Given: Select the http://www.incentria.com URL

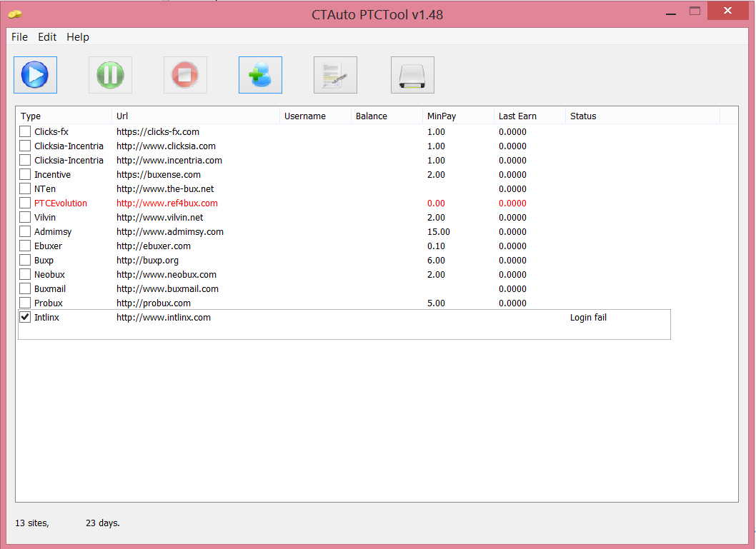Looking at the screenshot, I should coord(169,161).
